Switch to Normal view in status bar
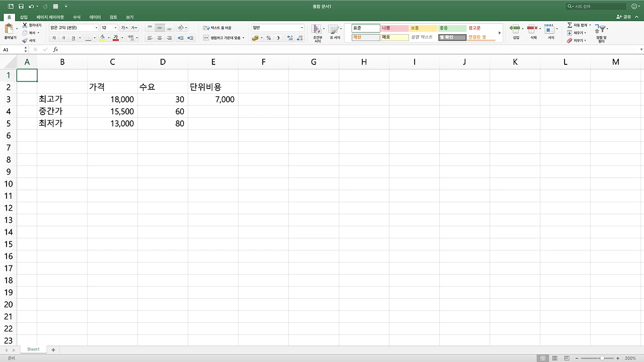The width and height of the screenshot is (644, 362). coord(543,358)
